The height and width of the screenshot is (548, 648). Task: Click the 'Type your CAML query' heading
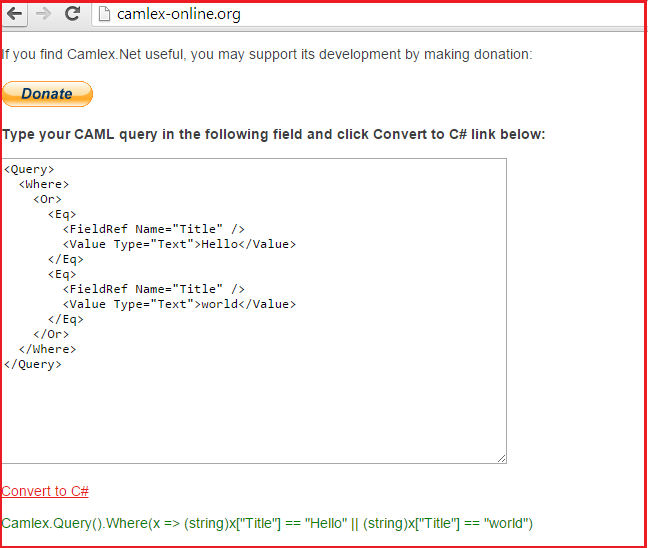pyautogui.click(x=274, y=134)
